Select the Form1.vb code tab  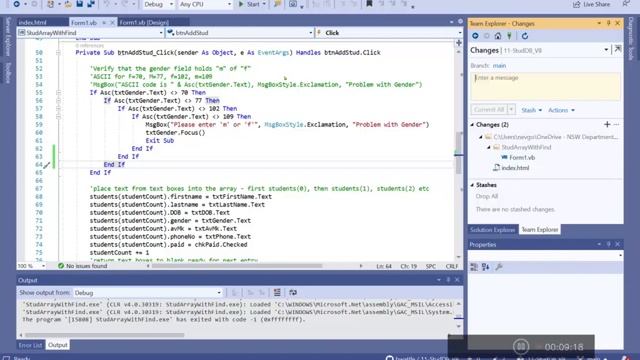click(84, 22)
